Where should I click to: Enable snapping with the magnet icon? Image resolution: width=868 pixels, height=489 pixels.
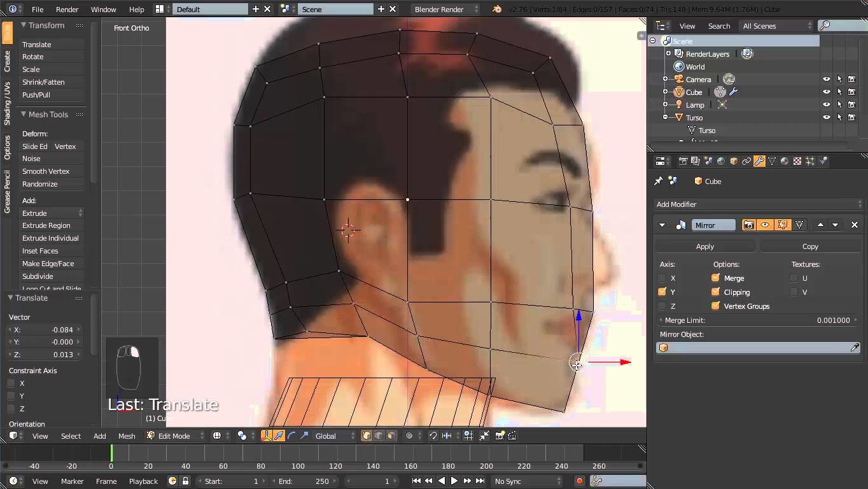pos(433,436)
